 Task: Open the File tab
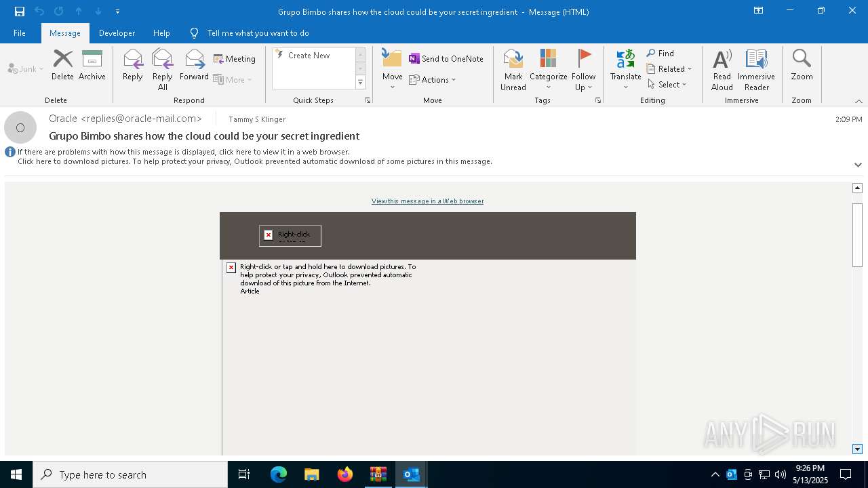(20, 33)
